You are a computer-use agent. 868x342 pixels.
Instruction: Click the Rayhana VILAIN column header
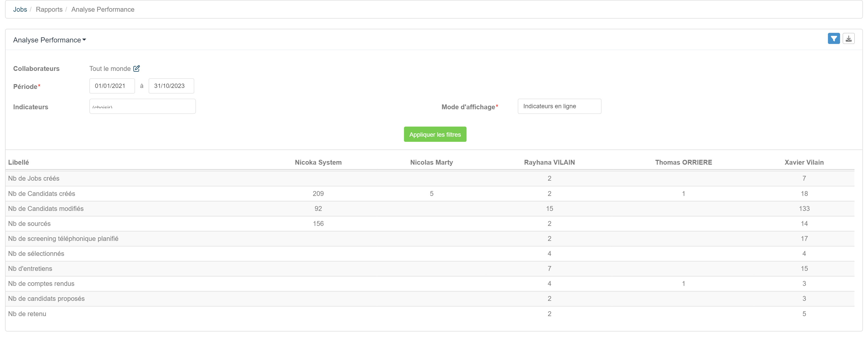click(549, 162)
